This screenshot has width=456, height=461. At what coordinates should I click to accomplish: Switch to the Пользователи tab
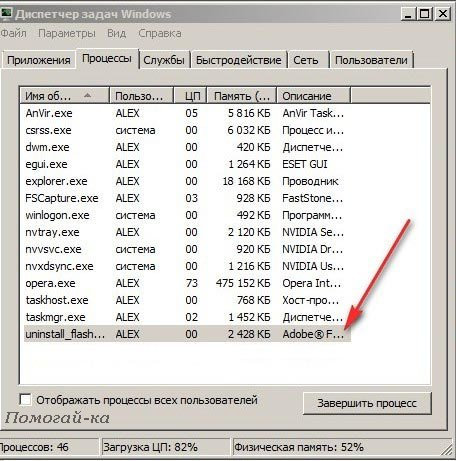click(x=371, y=60)
